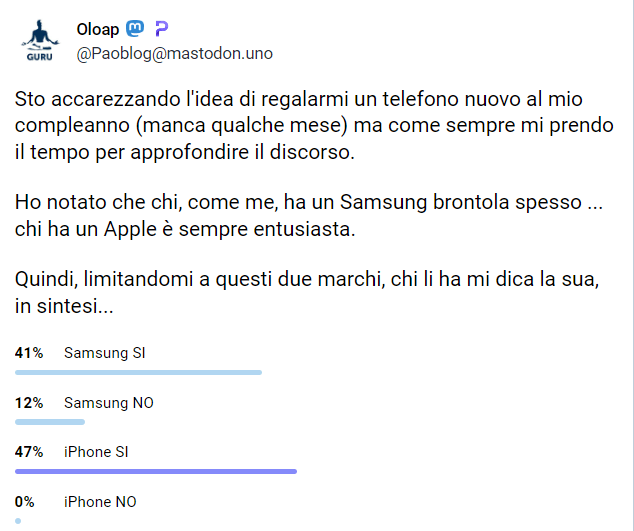Click the 0% poll result figure
Screen dimensions: 634x531
[x=25, y=502]
